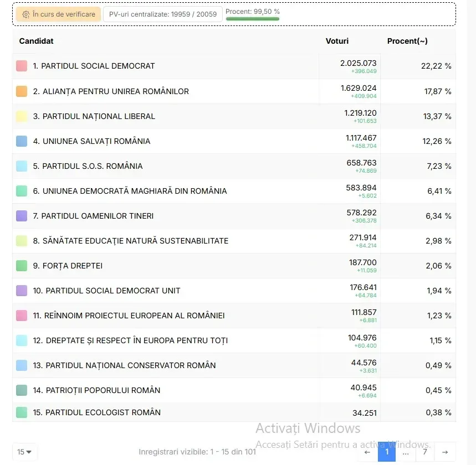Image resolution: width=476 pixels, height=465 pixels.
Task: Click the pagination ellipsis button
Action: tap(406, 452)
